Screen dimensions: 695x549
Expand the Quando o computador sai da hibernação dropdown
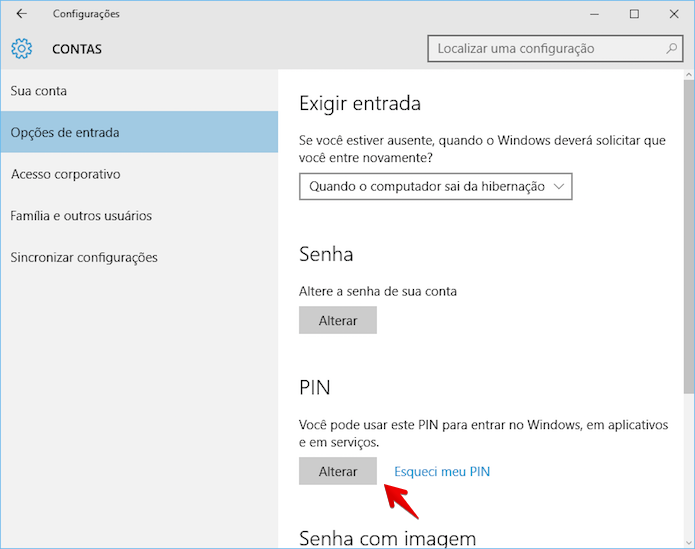[435, 187]
